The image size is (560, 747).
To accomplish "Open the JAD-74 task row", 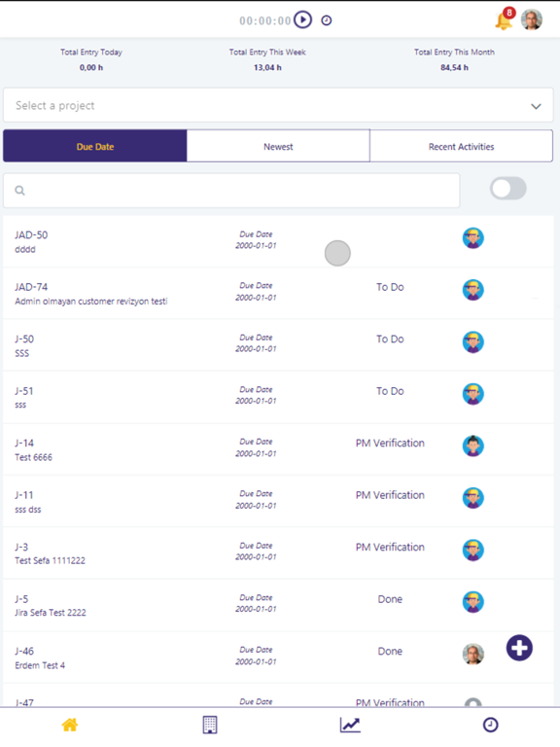I will click(278, 293).
